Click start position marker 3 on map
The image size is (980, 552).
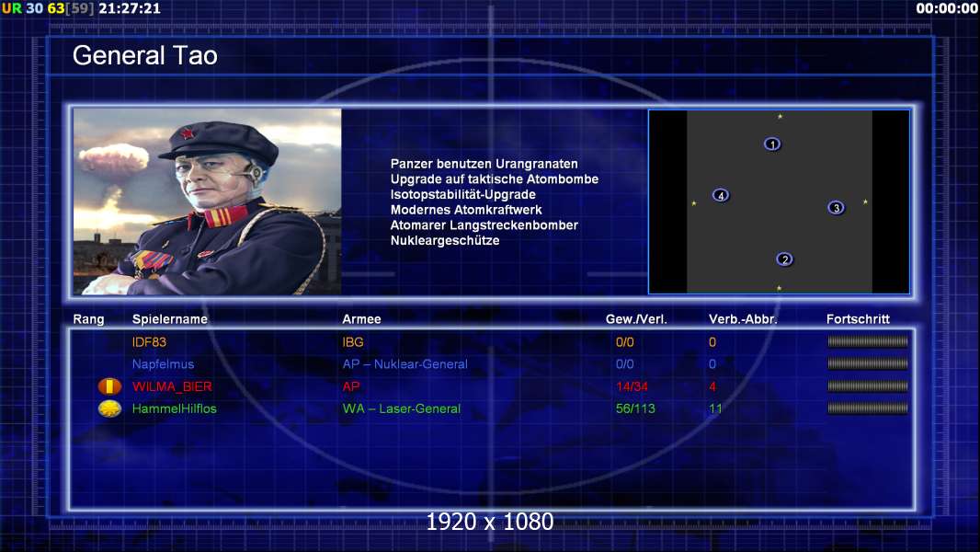coord(836,208)
